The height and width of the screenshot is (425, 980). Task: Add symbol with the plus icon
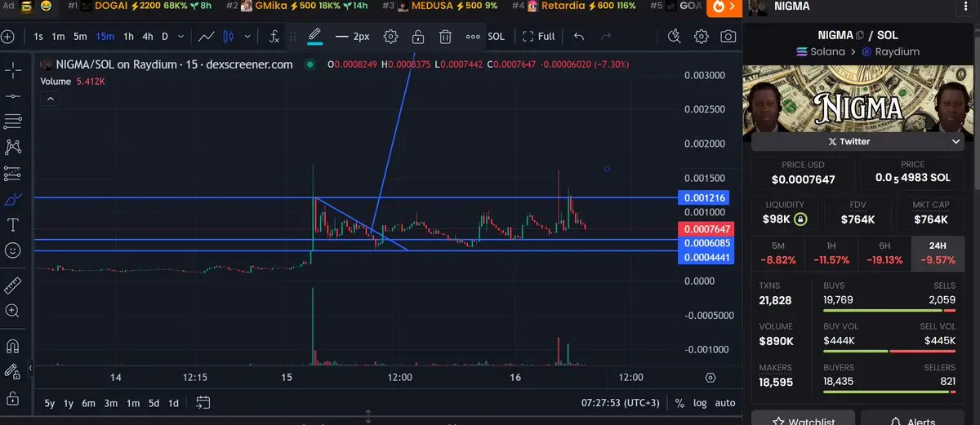click(7, 37)
